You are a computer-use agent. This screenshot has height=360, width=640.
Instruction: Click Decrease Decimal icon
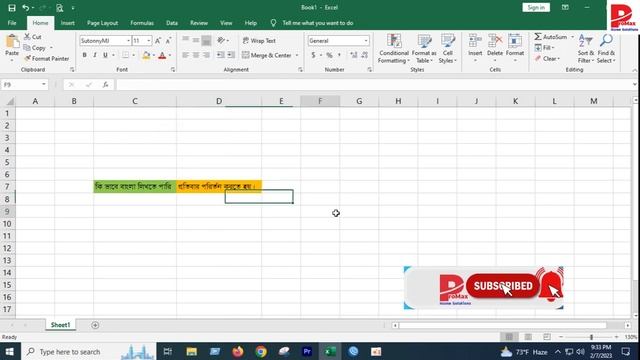(364, 55)
